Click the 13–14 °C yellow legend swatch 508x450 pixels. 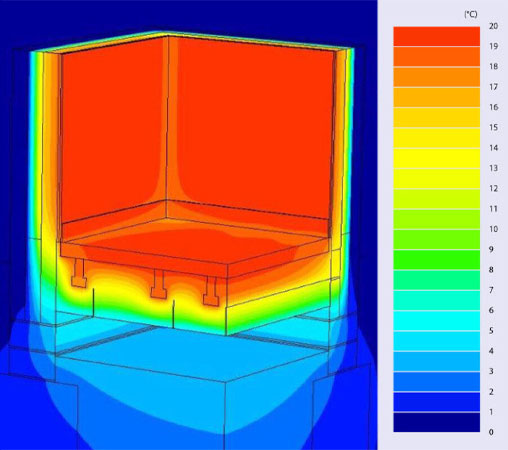coord(436,158)
